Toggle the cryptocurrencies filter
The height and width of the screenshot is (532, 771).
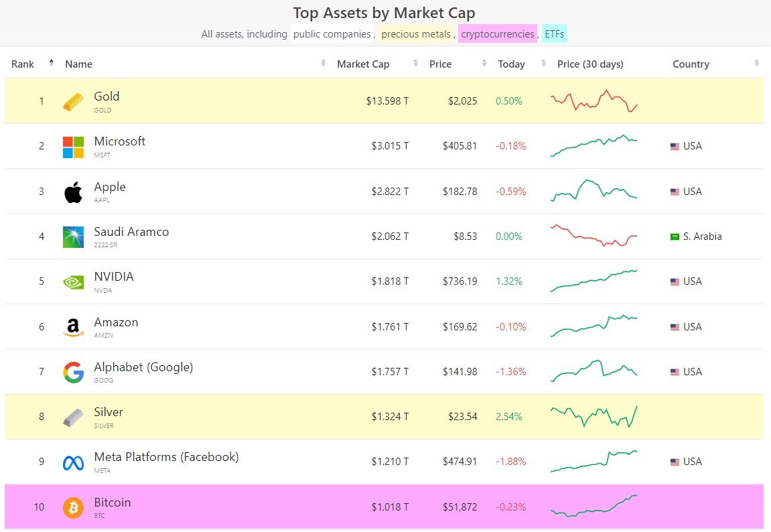(498, 34)
